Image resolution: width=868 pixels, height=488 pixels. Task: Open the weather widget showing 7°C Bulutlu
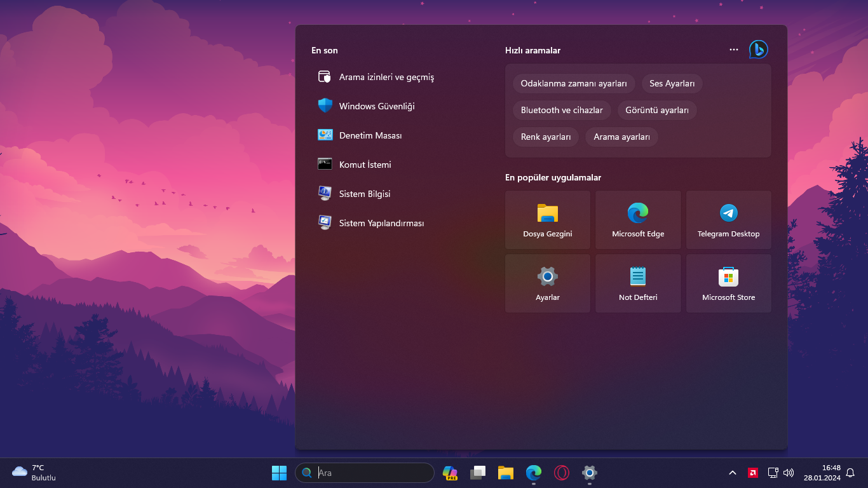[34, 473]
